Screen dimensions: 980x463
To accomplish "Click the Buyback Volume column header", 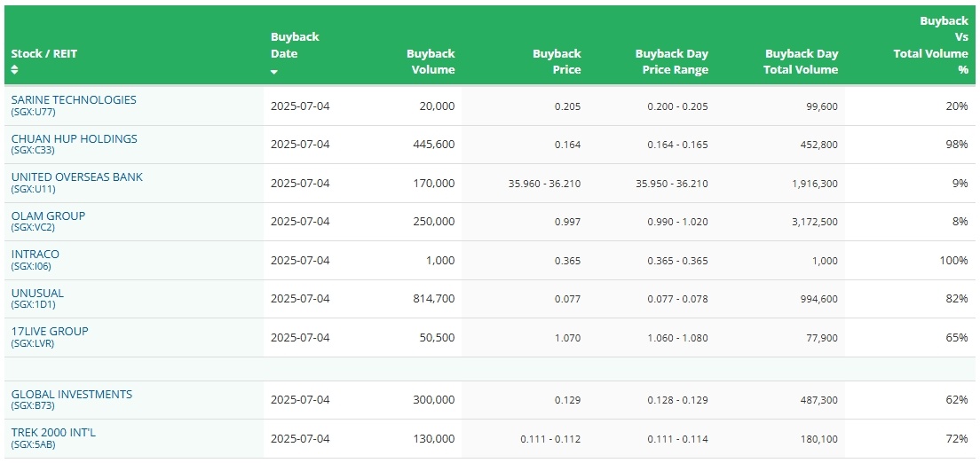I will pos(431,61).
